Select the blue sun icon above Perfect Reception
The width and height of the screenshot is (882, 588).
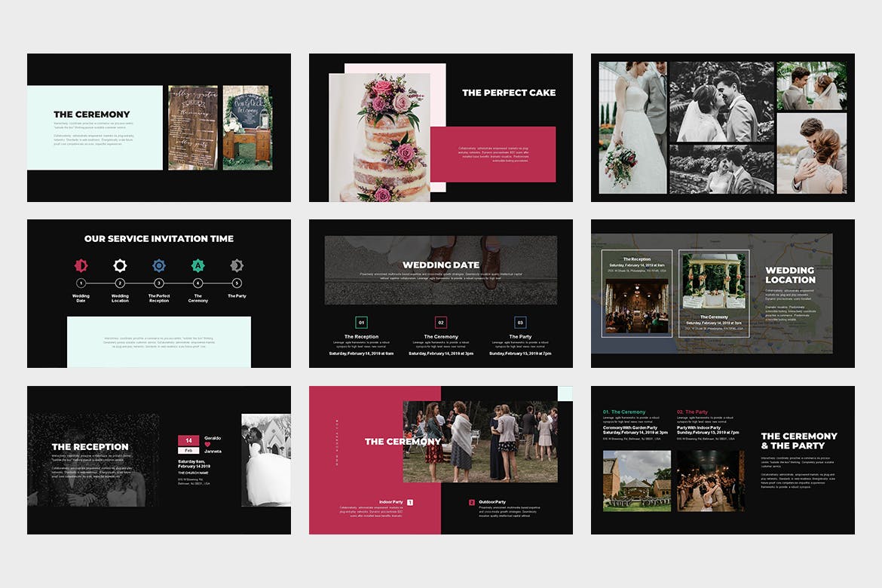click(159, 265)
